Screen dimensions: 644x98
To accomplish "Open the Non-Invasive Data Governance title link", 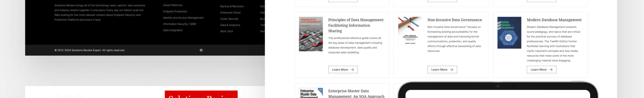I will click(455, 20).
